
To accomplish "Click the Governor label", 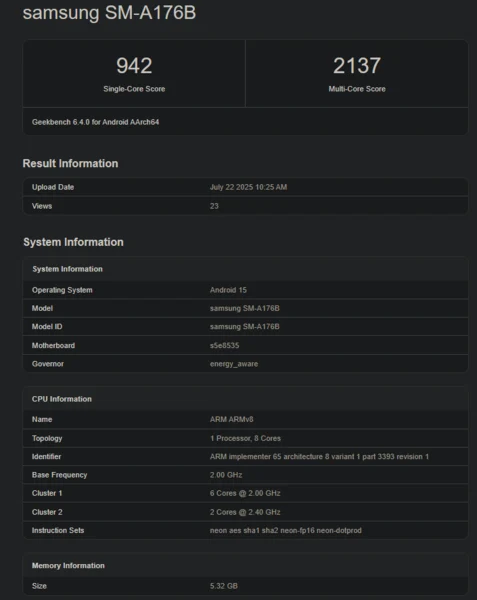I will coord(47,364).
